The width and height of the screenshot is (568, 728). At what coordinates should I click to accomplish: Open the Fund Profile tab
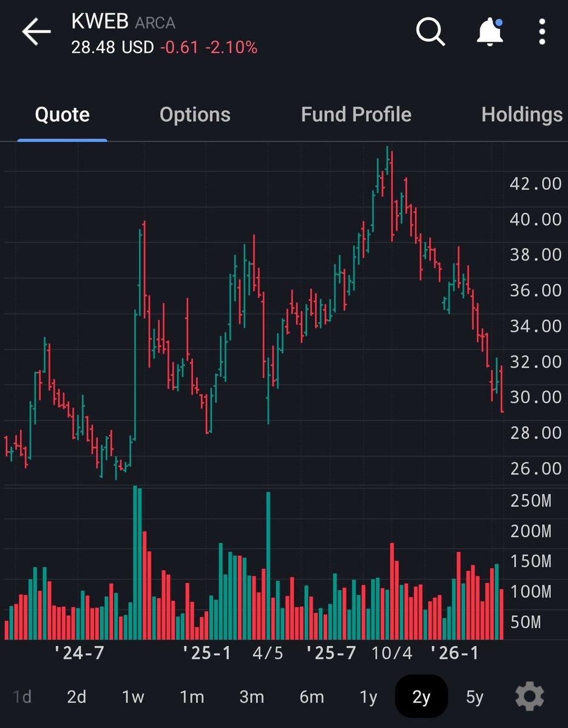[x=356, y=115]
